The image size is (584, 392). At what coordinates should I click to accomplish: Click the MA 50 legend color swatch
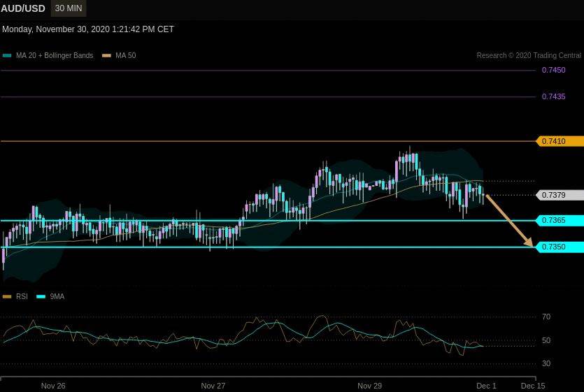(x=106, y=56)
